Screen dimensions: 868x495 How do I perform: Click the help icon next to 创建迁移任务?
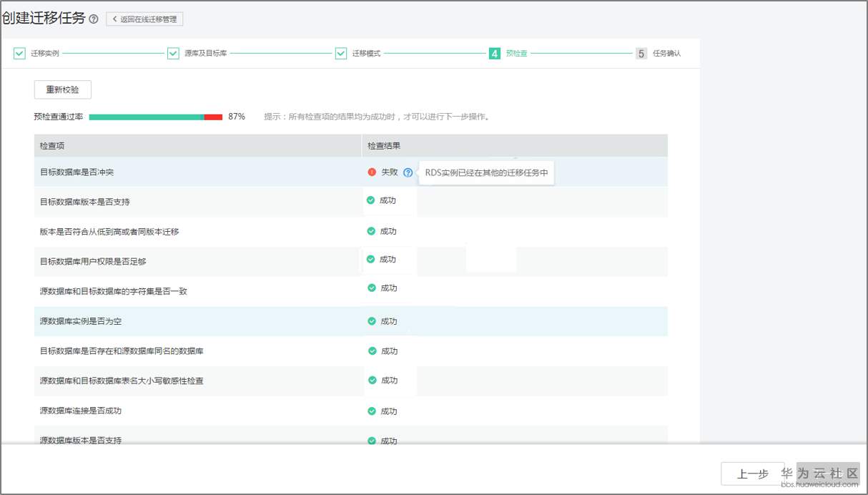(94, 19)
